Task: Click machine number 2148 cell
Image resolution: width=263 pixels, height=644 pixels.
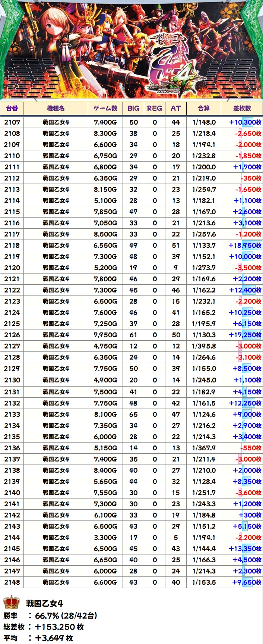Action: (12, 582)
